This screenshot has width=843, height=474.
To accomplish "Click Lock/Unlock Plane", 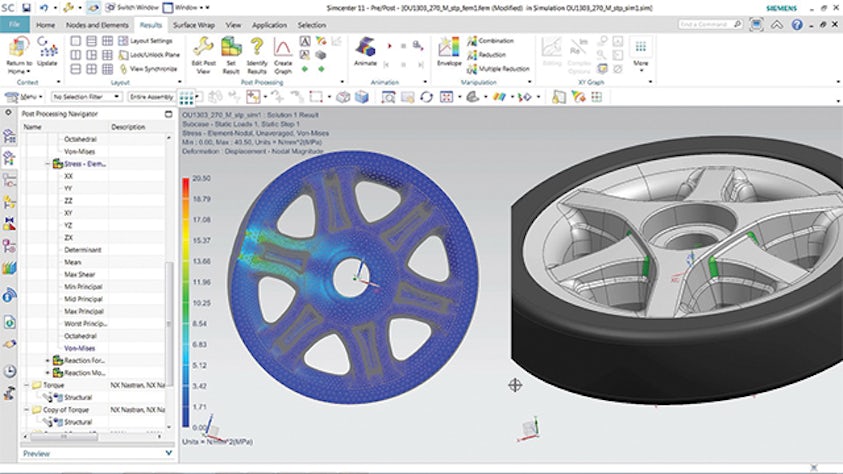I will 149,55.
